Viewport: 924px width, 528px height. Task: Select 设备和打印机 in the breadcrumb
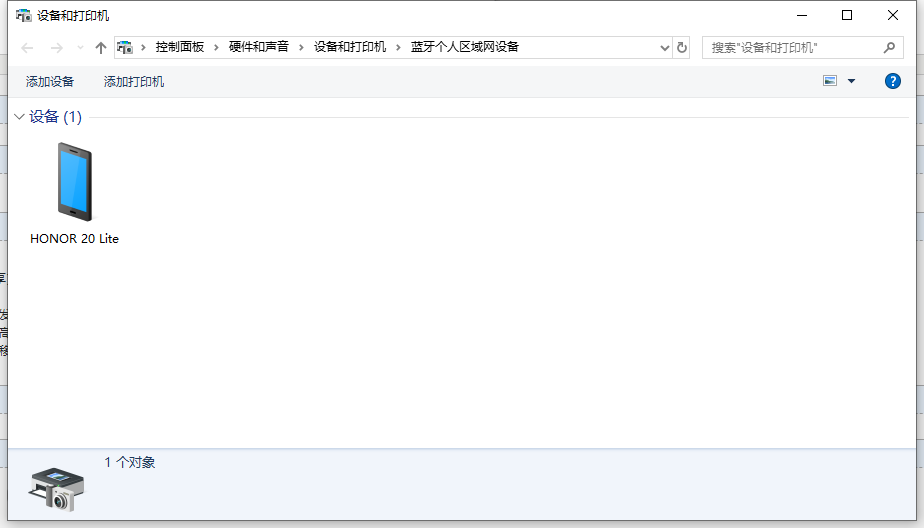350,47
